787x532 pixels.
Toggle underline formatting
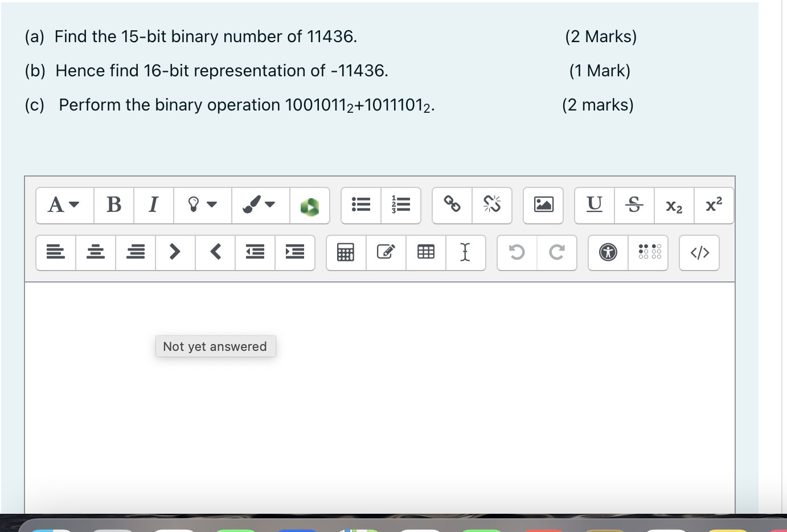coord(594,205)
